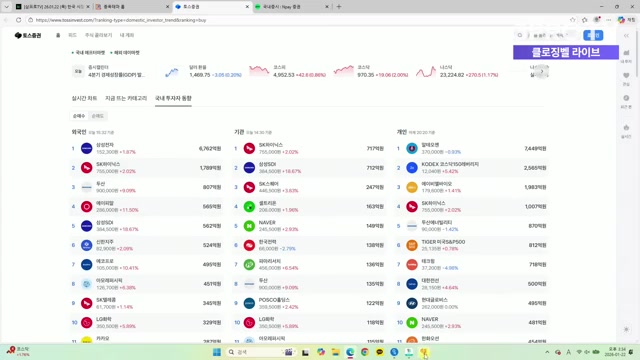Click 알테오젠 logo in individual list

[412, 148]
